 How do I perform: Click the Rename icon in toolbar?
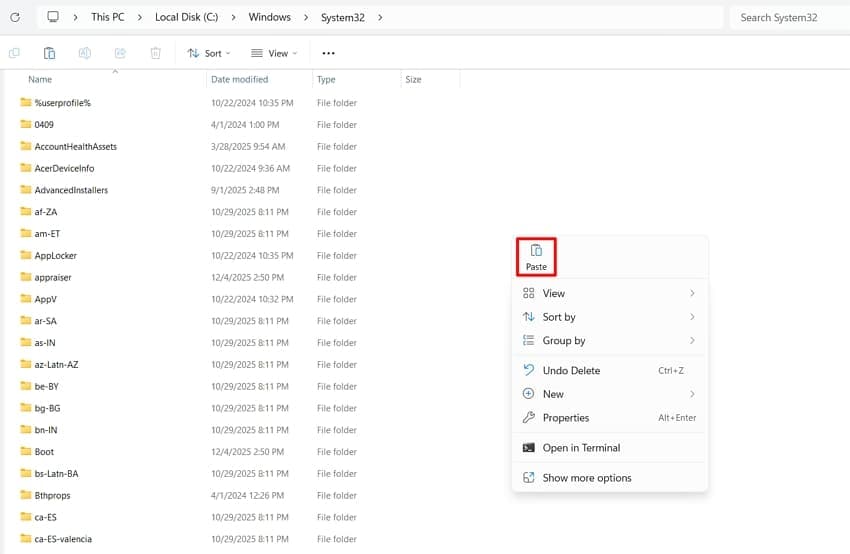click(x=85, y=53)
